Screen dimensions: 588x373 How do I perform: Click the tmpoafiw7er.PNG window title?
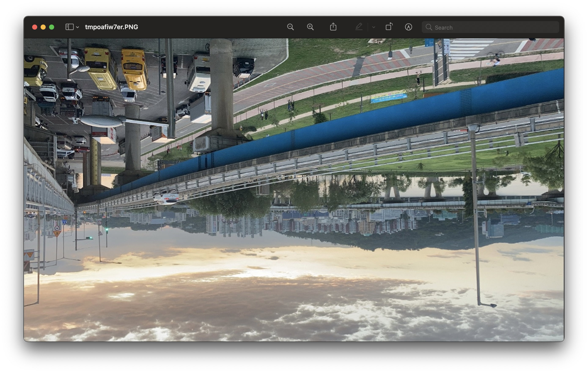coord(111,27)
